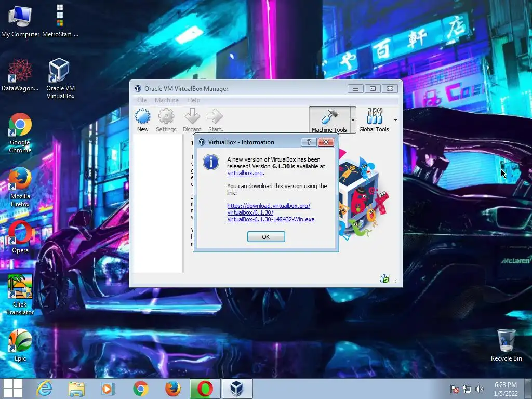The height and width of the screenshot is (399, 532).
Task: Expand the Global Tools dropdown arrow
Action: click(x=395, y=120)
